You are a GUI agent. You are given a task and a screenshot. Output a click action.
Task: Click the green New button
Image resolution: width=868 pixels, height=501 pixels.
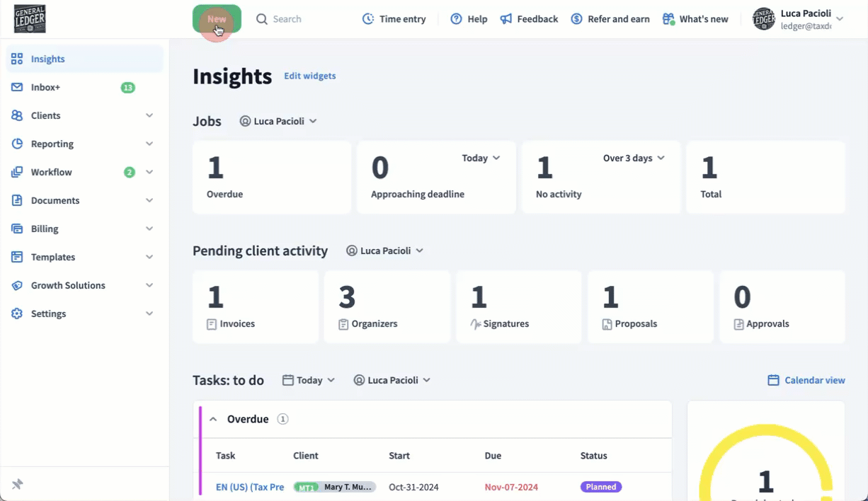pos(217,19)
